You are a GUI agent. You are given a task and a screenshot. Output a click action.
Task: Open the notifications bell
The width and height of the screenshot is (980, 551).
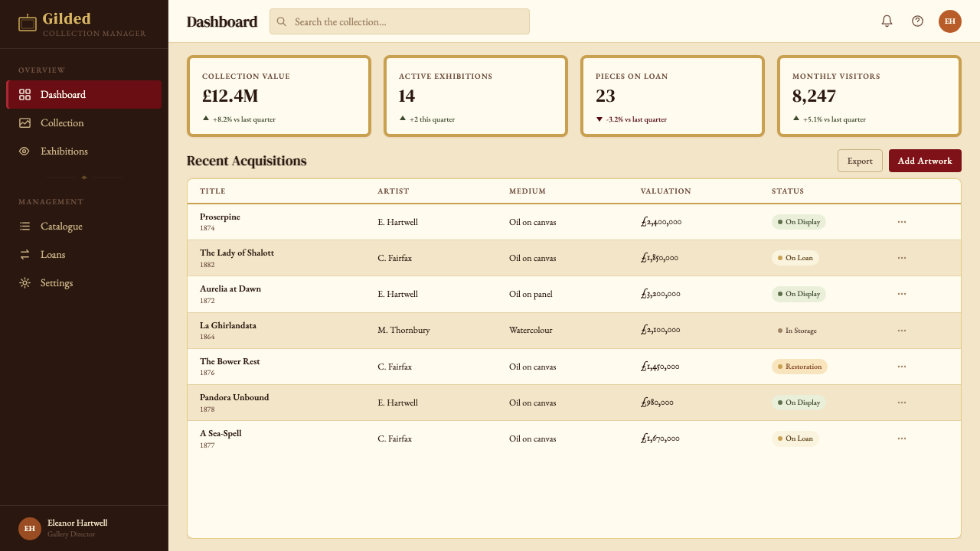(x=887, y=21)
